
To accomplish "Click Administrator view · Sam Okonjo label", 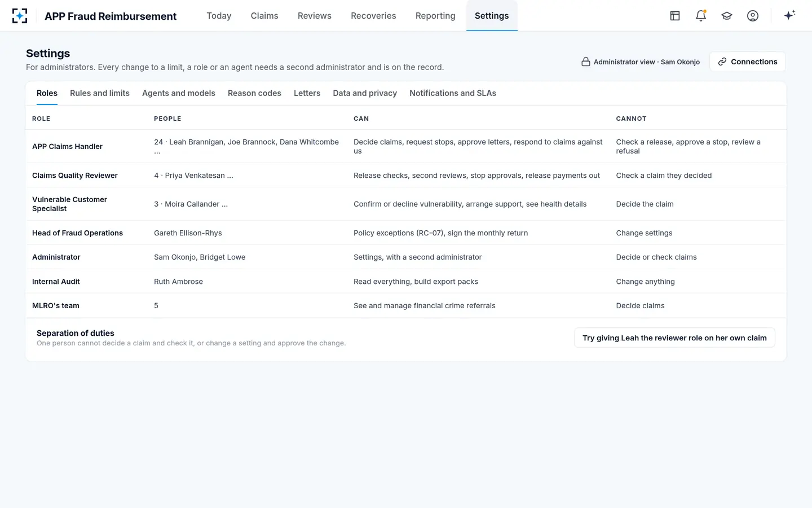I will coord(647,62).
